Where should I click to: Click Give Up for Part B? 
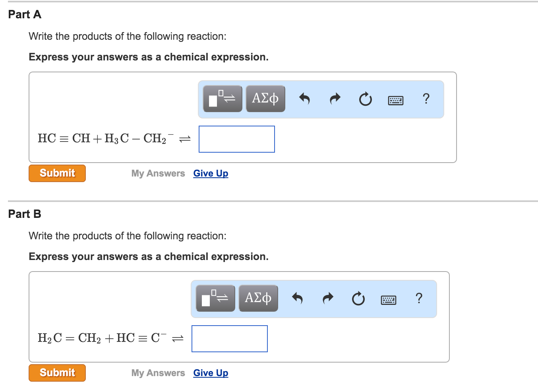211,373
